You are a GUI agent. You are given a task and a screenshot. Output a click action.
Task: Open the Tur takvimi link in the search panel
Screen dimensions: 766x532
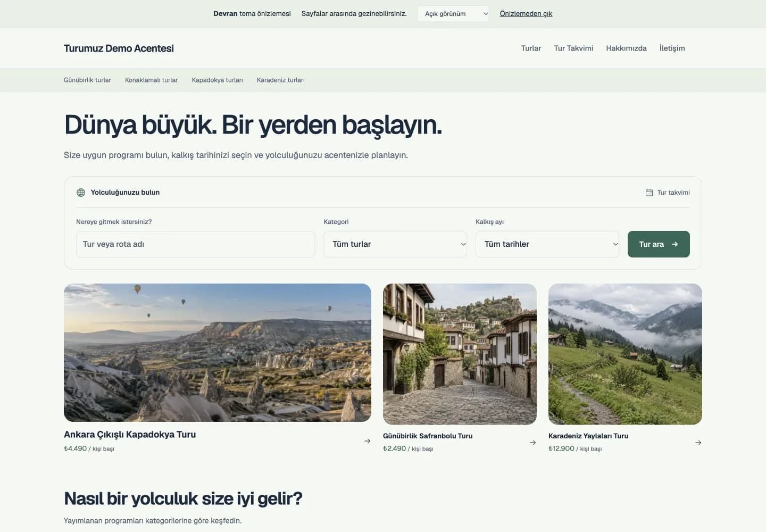pyautogui.click(x=668, y=193)
